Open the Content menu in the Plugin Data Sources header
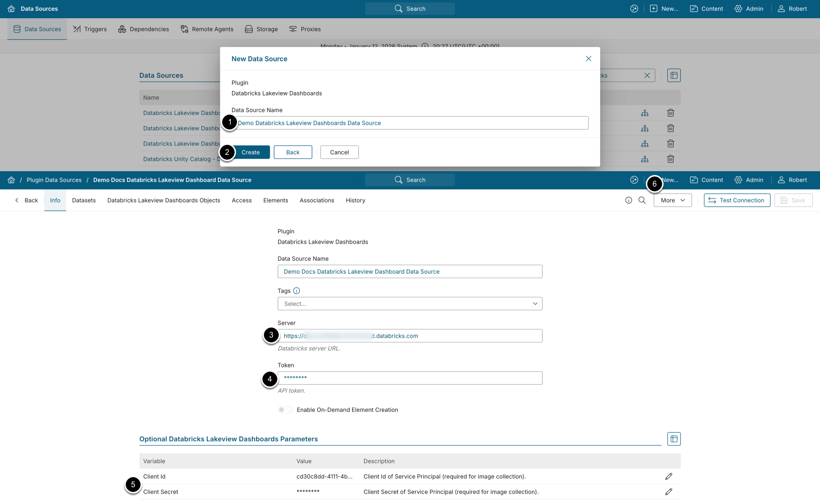Viewport: 820px width, 504px height. pyautogui.click(x=706, y=180)
